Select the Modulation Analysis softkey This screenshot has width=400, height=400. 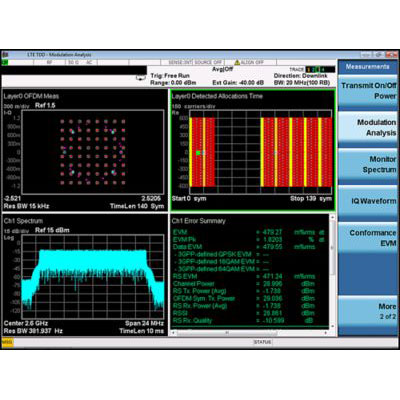(368, 128)
